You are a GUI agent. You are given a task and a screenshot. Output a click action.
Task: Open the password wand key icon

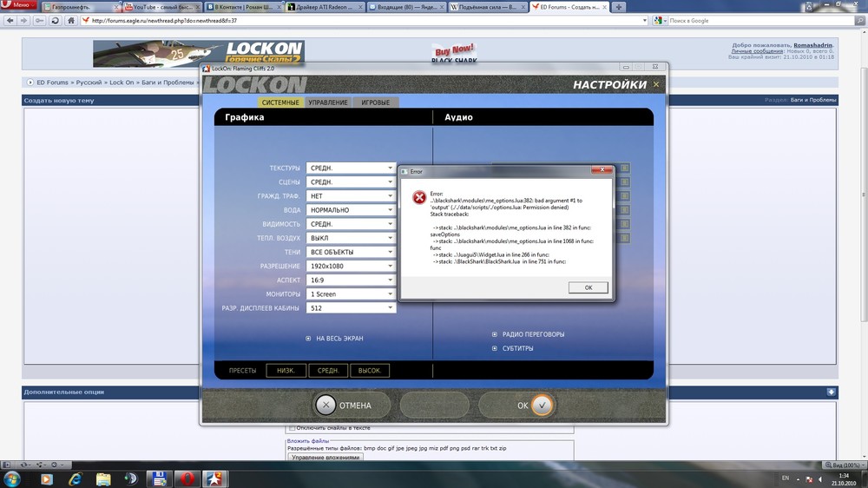point(39,21)
